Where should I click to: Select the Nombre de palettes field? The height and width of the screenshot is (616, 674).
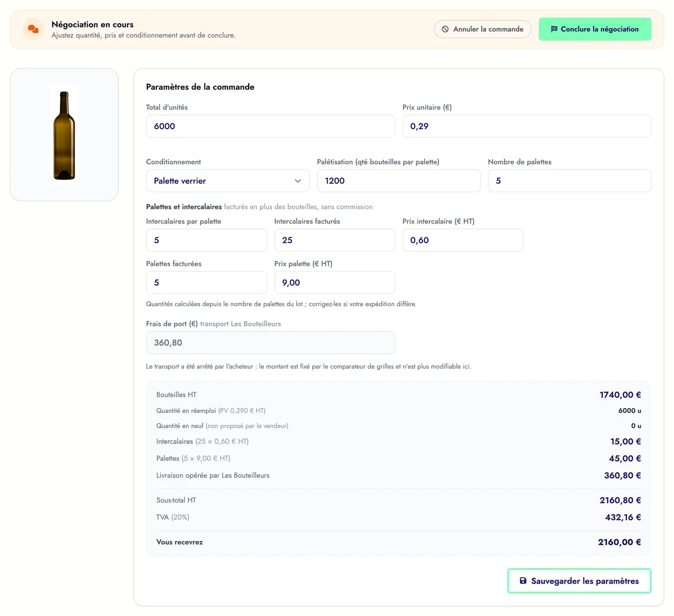coord(569,180)
